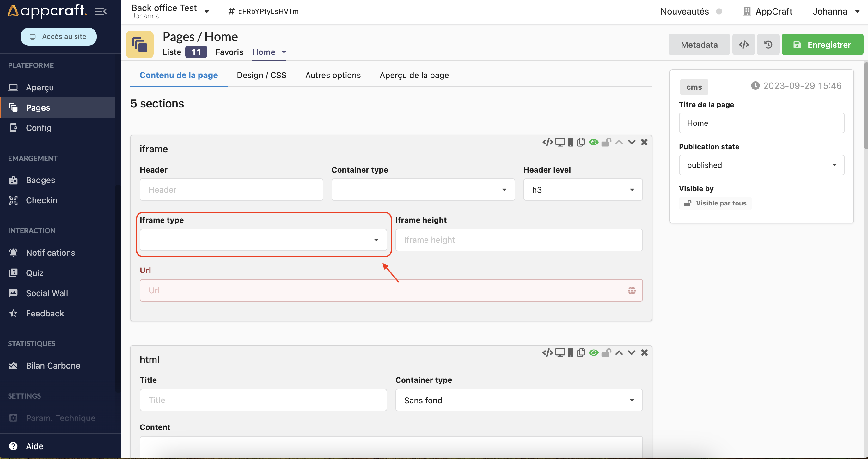Open the Header level h3 dropdown
Image resolution: width=868 pixels, height=459 pixels.
tap(583, 190)
